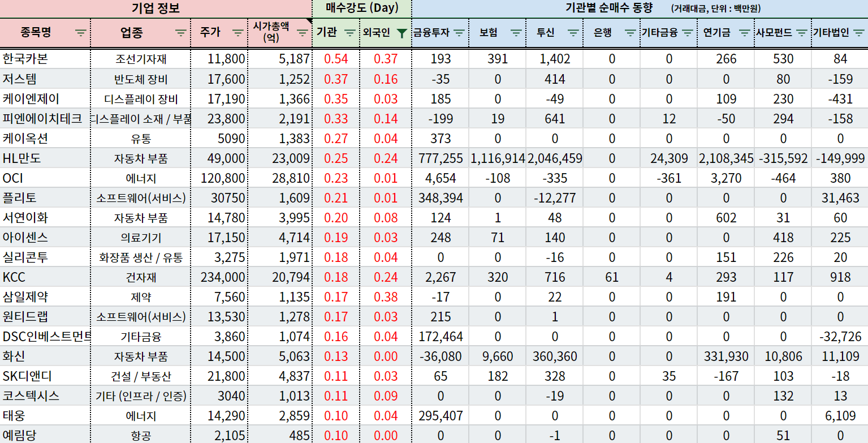Select the 제약 industry cell

[x=141, y=296]
